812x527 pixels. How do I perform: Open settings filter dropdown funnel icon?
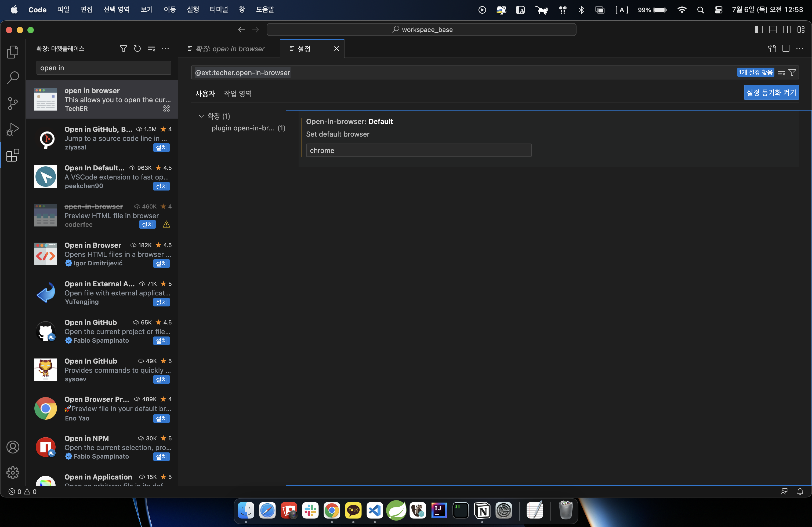pyautogui.click(x=792, y=73)
